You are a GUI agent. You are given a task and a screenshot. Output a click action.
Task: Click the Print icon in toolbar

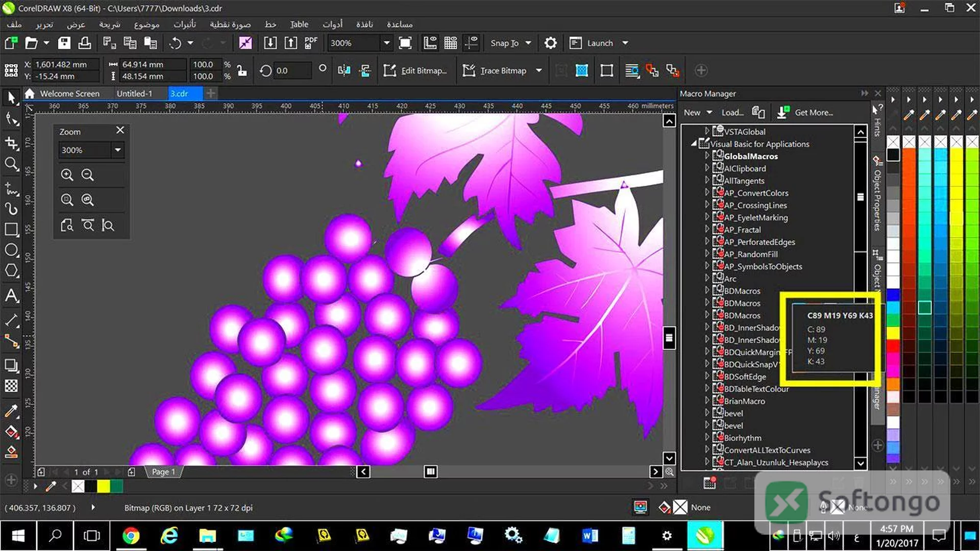84,43
